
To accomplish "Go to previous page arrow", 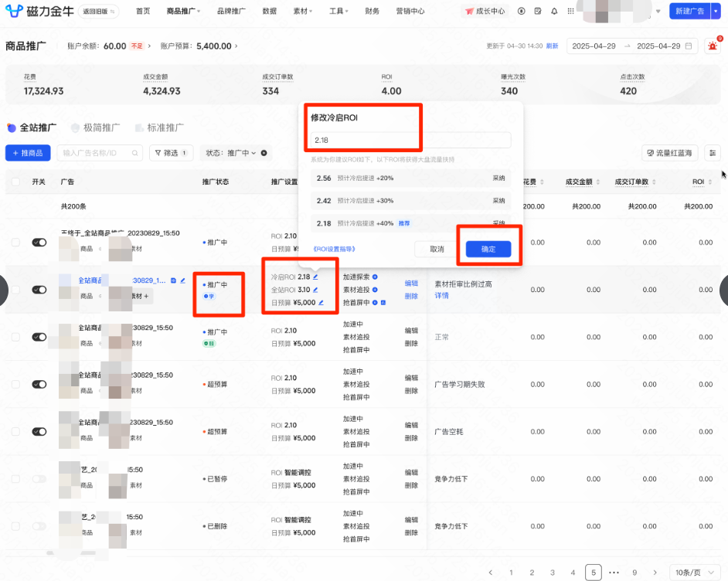I will 490,573.
